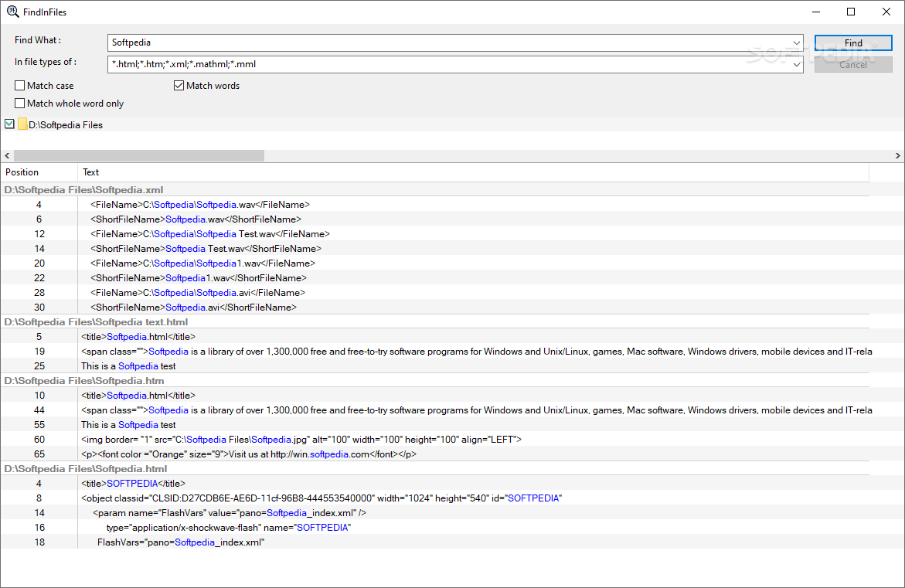
Task: Click position number 65 cell
Action: coord(39,454)
